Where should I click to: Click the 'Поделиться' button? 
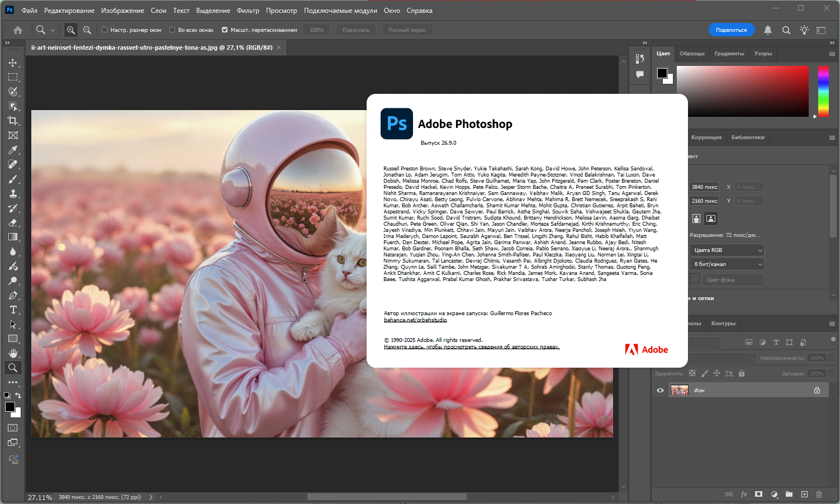tap(731, 30)
